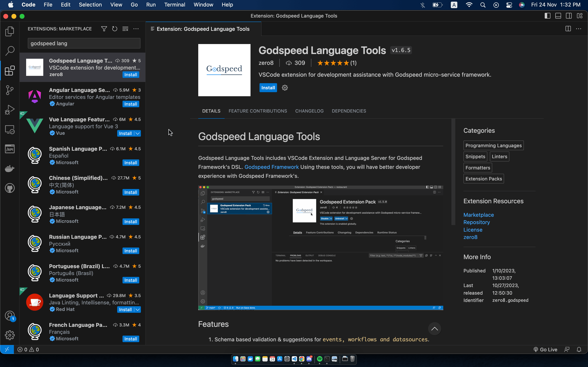
Task: Toggle primary side bar visibility
Action: (547, 16)
